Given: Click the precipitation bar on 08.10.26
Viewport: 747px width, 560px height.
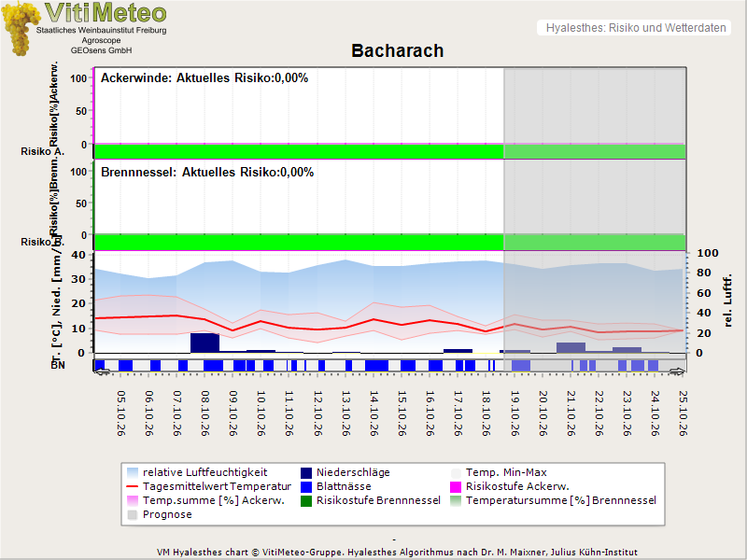Looking at the screenshot, I should pos(204,343).
